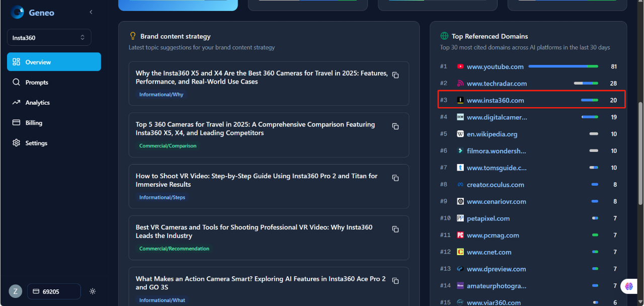This screenshot has width=644, height=306.
Task: Open the www.insta360.com domain link
Action: click(x=495, y=100)
